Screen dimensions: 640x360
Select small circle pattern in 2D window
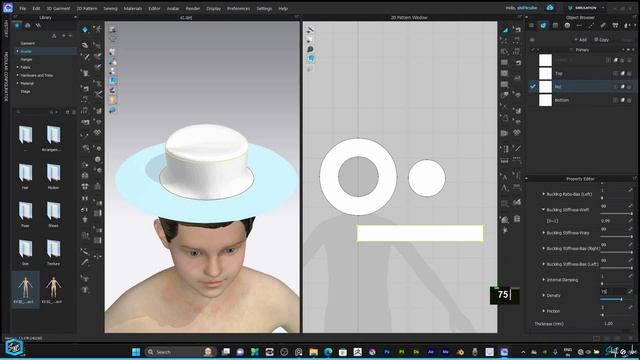[x=427, y=178]
